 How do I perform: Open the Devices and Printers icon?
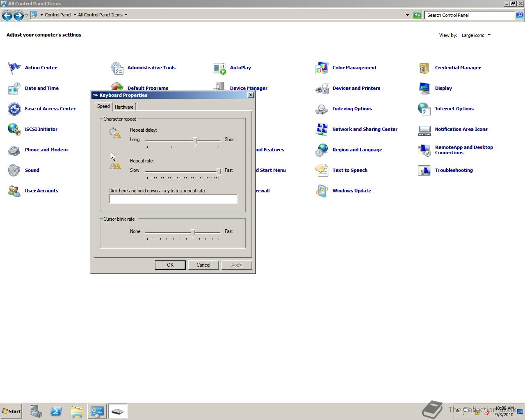(x=322, y=88)
